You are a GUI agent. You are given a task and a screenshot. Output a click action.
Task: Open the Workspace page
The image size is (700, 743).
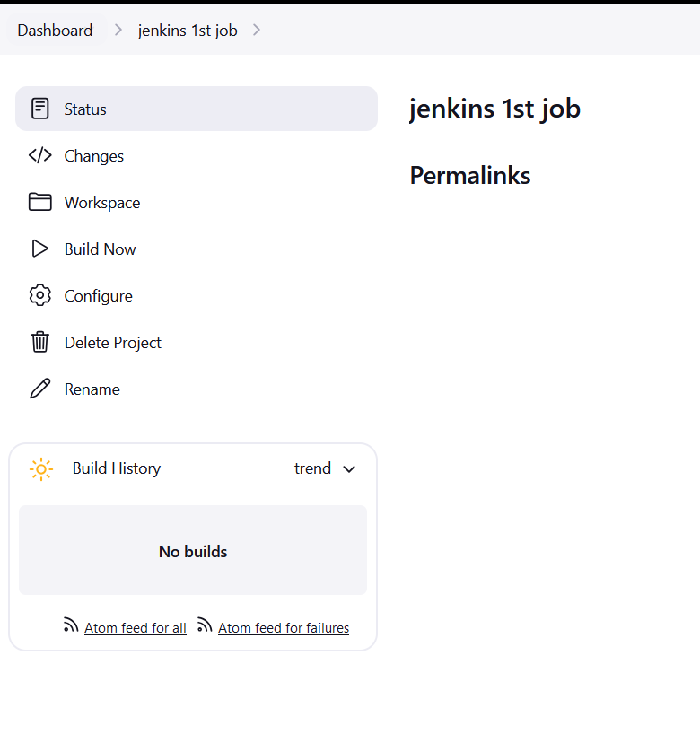point(197,202)
